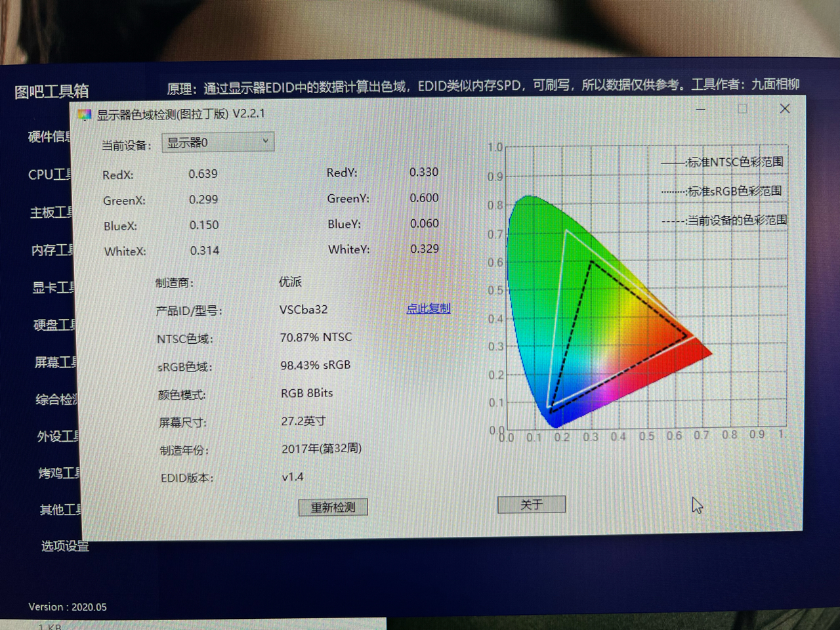Click the 显示器色域检测 title bar application icon
Screen dimensions: 840x630
click(x=84, y=113)
